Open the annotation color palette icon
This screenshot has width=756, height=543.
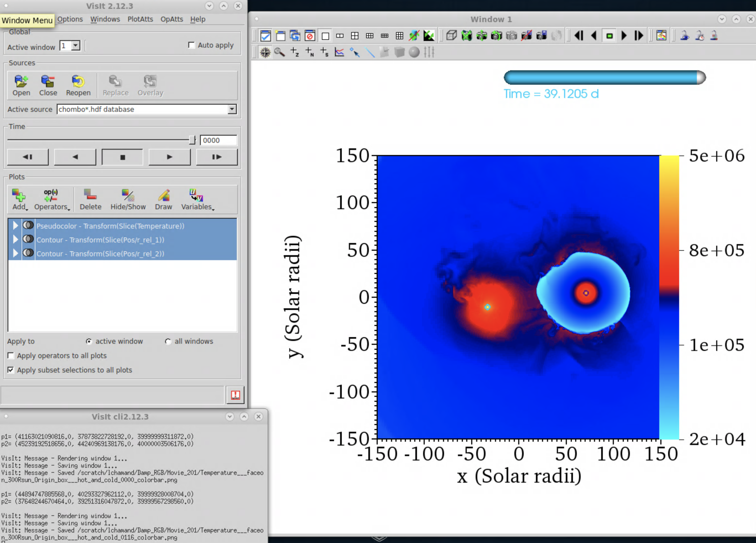[661, 35]
